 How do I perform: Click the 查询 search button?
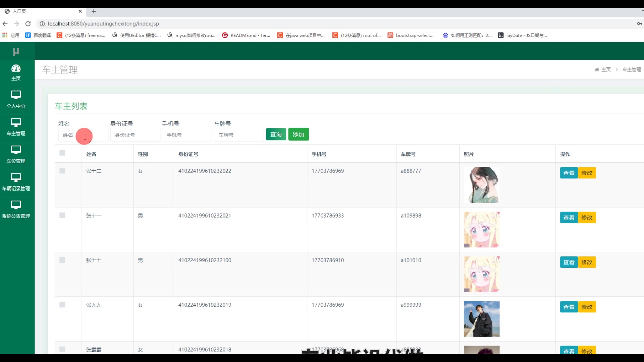tap(276, 134)
